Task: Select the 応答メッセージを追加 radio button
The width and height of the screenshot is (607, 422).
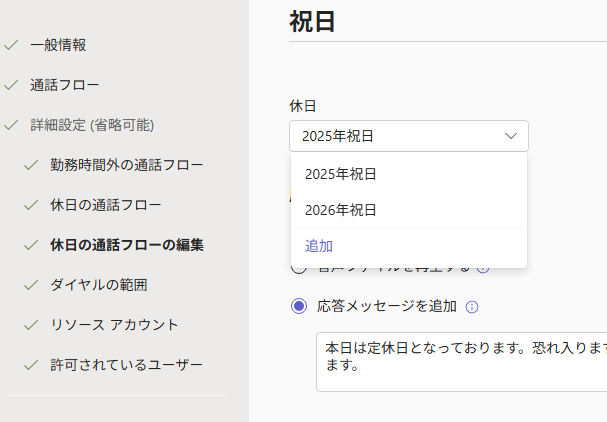Action: (x=299, y=306)
